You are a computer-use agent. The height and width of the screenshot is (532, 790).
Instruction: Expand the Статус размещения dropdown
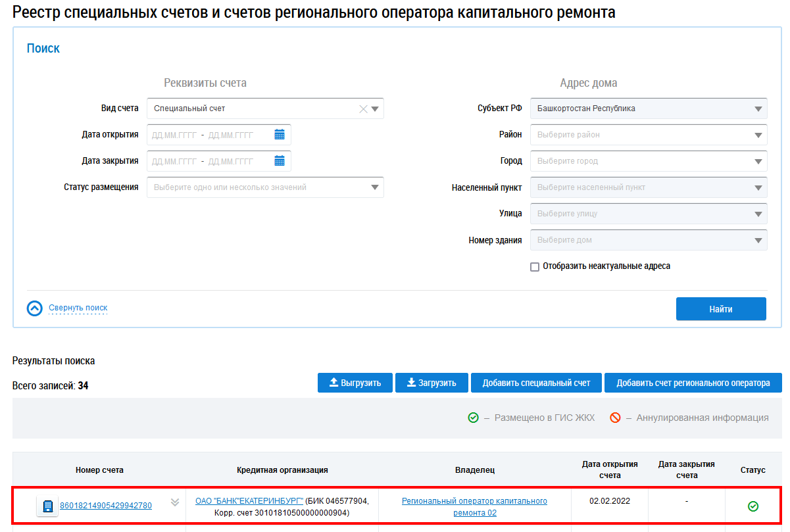pyautogui.click(x=375, y=187)
